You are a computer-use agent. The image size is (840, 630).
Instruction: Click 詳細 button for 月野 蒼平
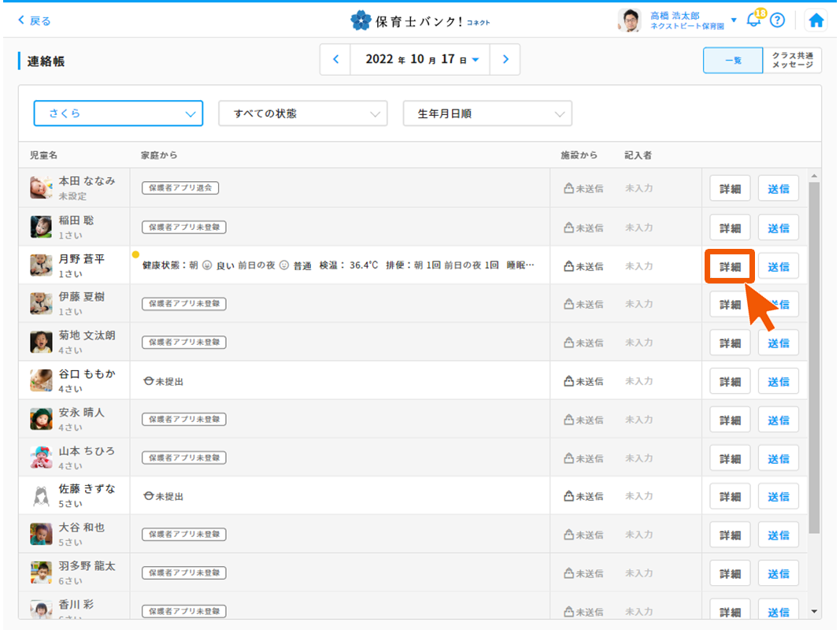coord(730,267)
